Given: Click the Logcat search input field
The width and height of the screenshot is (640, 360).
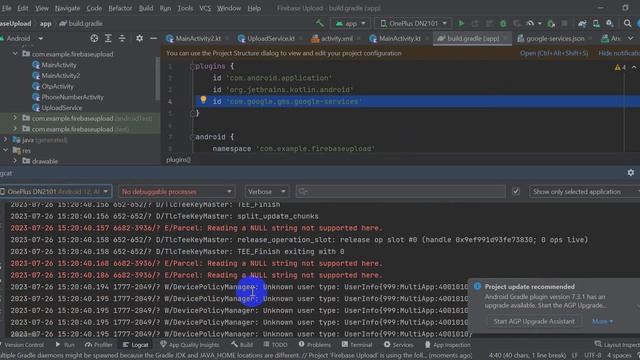Looking at the screenshot, I should tap(401, 191).
